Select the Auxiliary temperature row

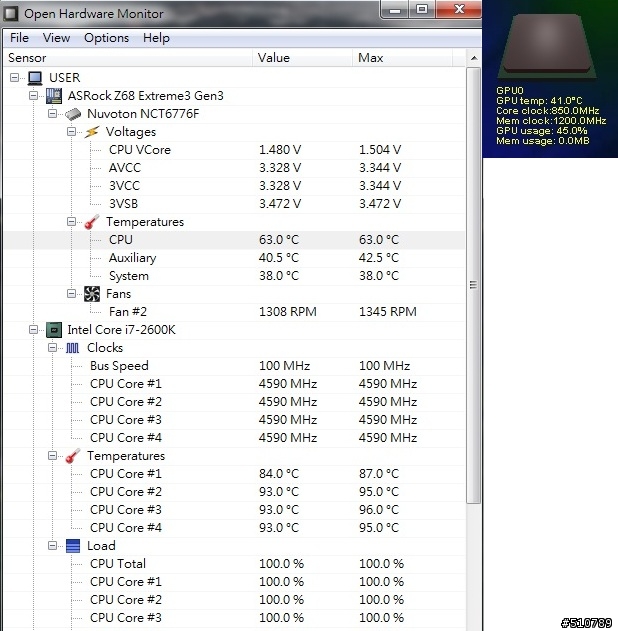coord(235,258)
